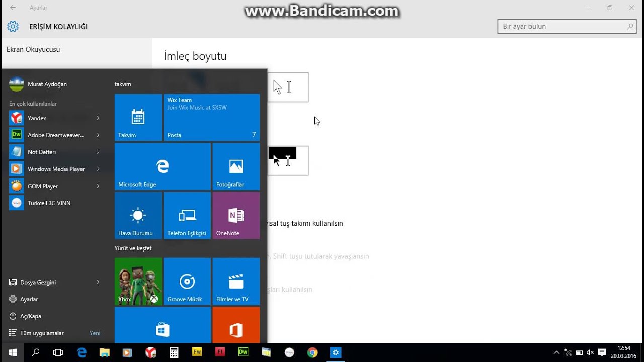Open the volume control in tray
644x362 pixels.
590,353
